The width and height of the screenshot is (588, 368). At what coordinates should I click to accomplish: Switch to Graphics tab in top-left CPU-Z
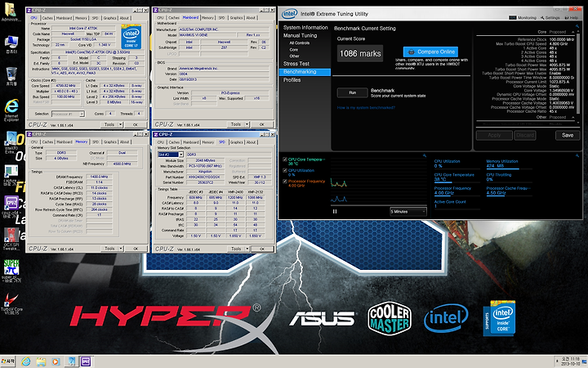click(110, 18)
